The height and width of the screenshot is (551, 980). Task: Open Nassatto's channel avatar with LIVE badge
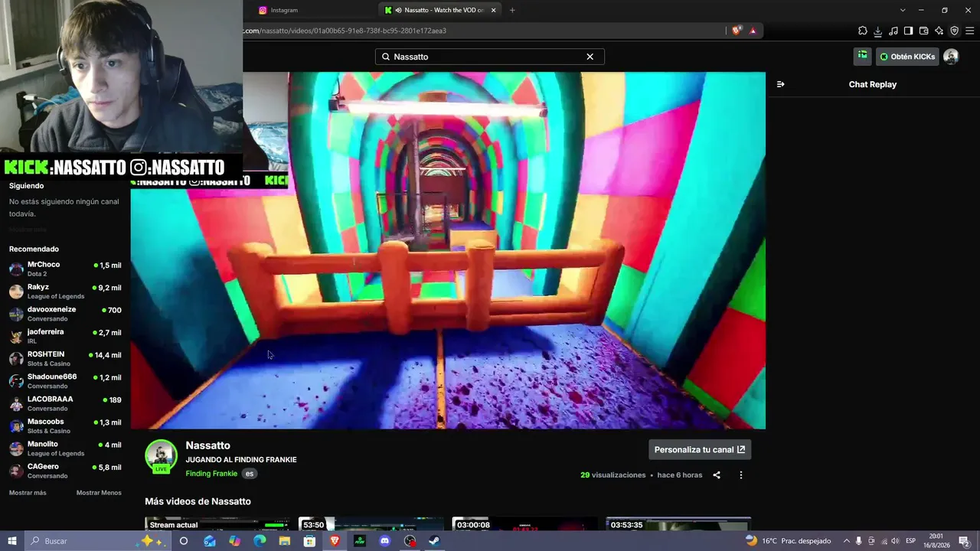click(161, 457)
